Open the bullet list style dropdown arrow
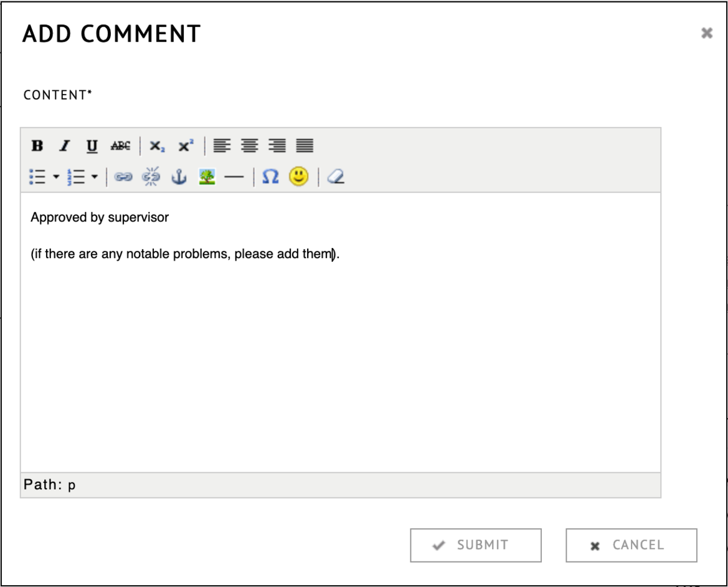Viewport: 728px width, 587px height. 56,178
